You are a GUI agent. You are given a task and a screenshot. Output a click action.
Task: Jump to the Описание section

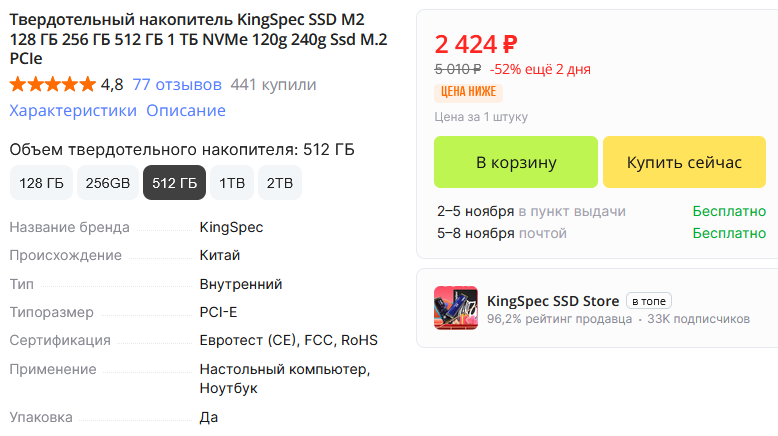coord(186,110)
